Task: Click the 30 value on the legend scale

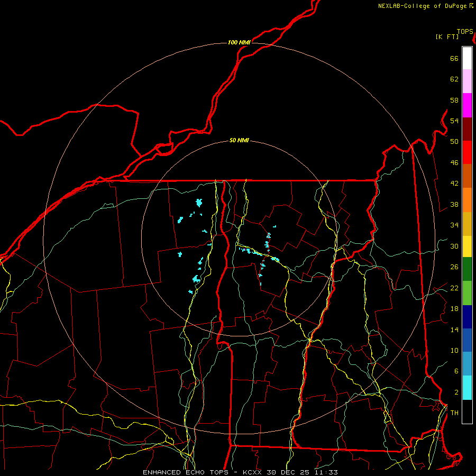Action: click(x=454, y=246)
